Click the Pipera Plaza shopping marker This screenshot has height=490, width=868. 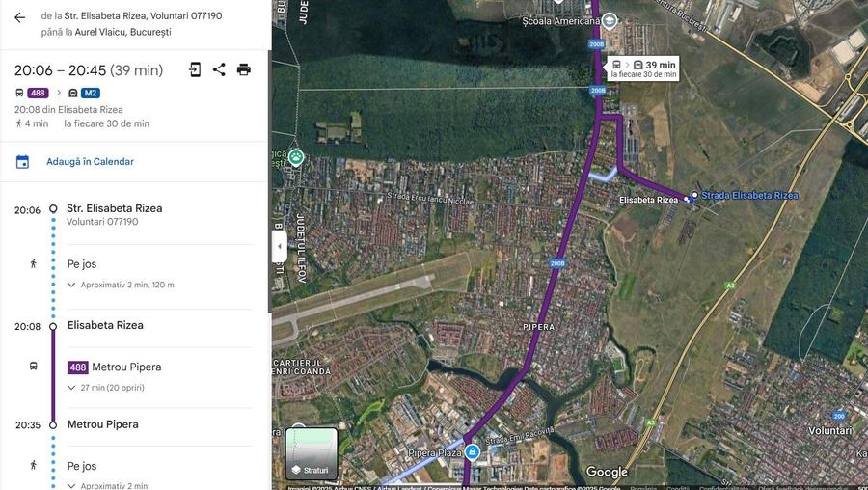(x=472, y=452)
